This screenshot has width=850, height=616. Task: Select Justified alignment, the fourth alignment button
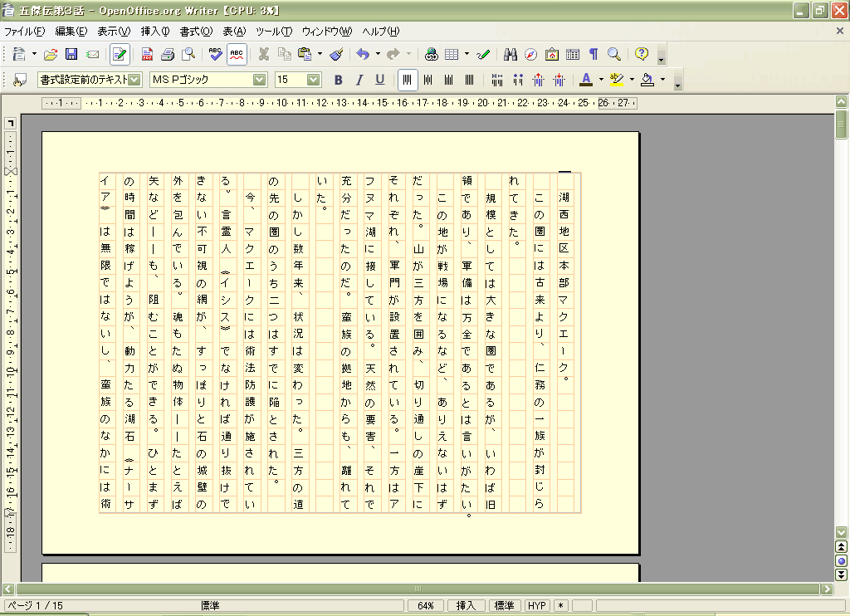(x=470, y=80)
